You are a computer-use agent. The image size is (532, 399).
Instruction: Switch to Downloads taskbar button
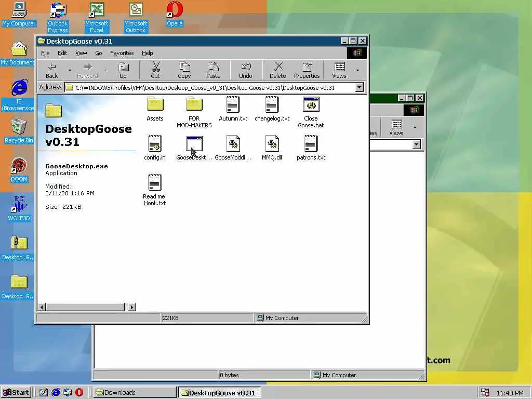(134, 393)
